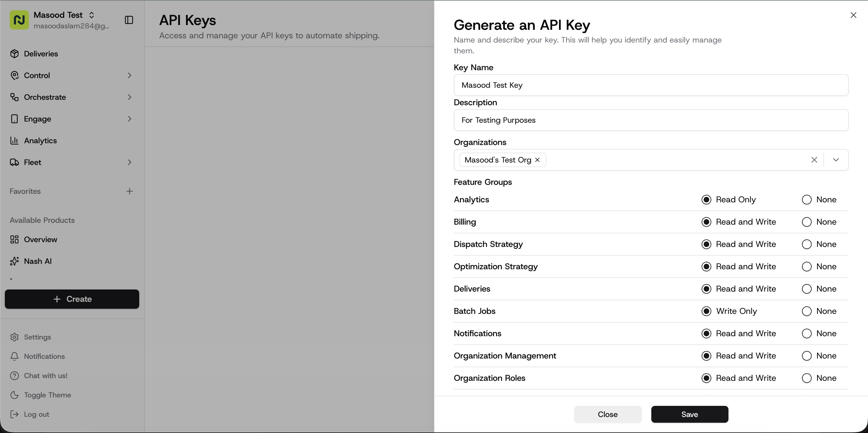
Task: Add a favorite with the plus icon
Action: (129, 191)
